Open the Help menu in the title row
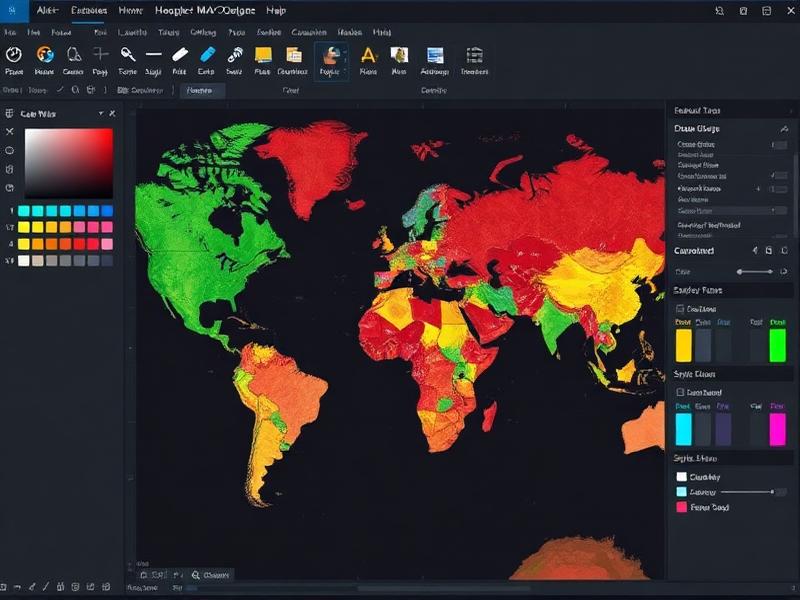This screenshot has height=600, width=800. pyautogui.click(x=276, y=11)
